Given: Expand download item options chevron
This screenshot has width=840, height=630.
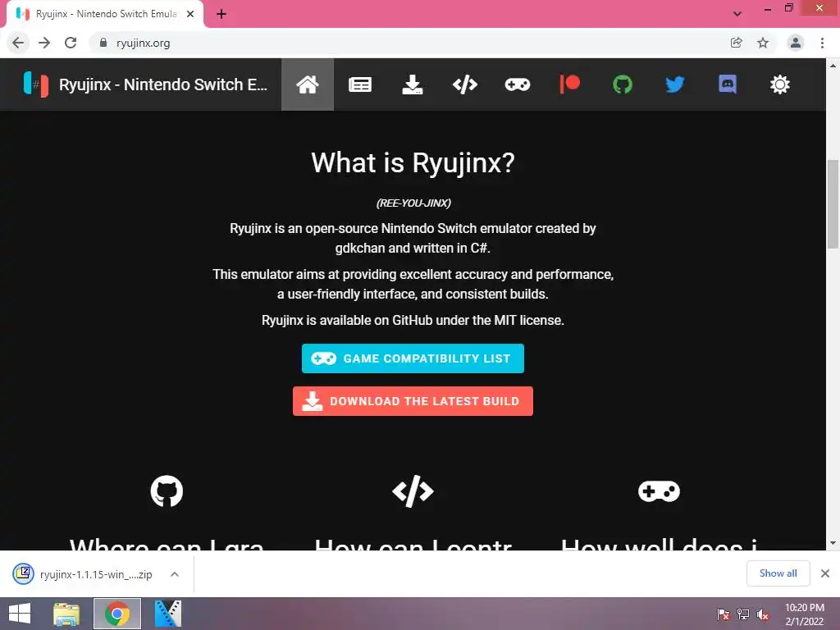Looking at the screenshot, I should point(175,574).
